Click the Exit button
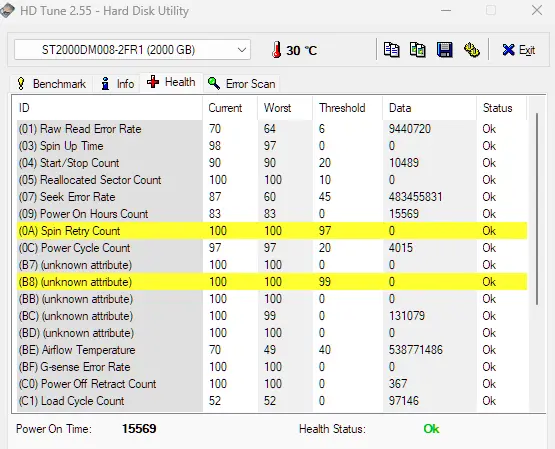555x449 pixels. 519,50
